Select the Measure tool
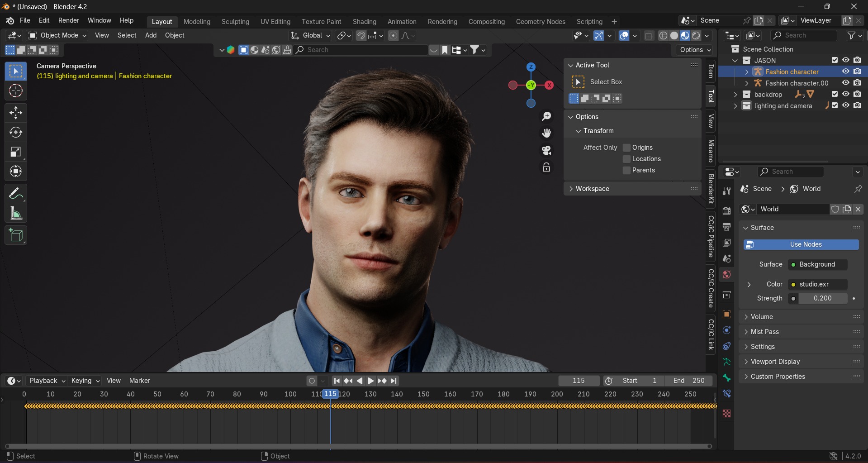The image size is (868, 463). (x=16, y=213)
